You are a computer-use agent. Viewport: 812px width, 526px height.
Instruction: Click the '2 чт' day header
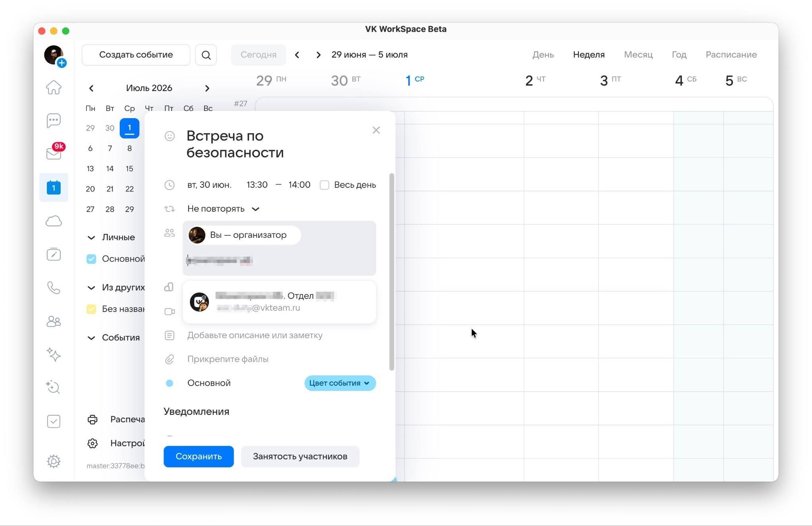coord(535,80)
